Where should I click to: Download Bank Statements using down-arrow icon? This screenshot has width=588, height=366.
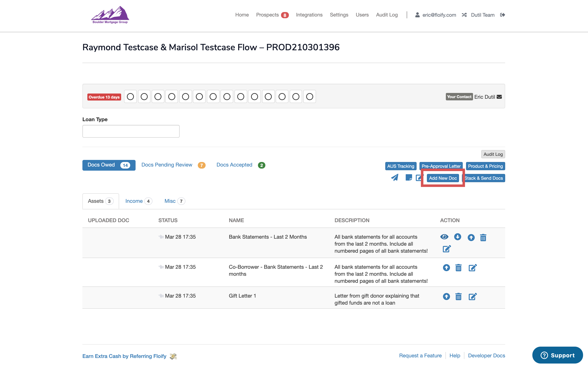pyautogui.click(x=457, y=237)
